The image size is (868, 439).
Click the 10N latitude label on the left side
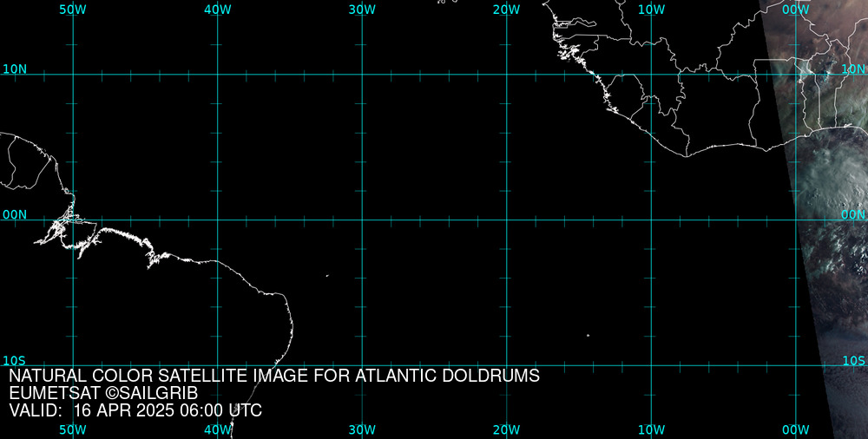pos(15,69)
